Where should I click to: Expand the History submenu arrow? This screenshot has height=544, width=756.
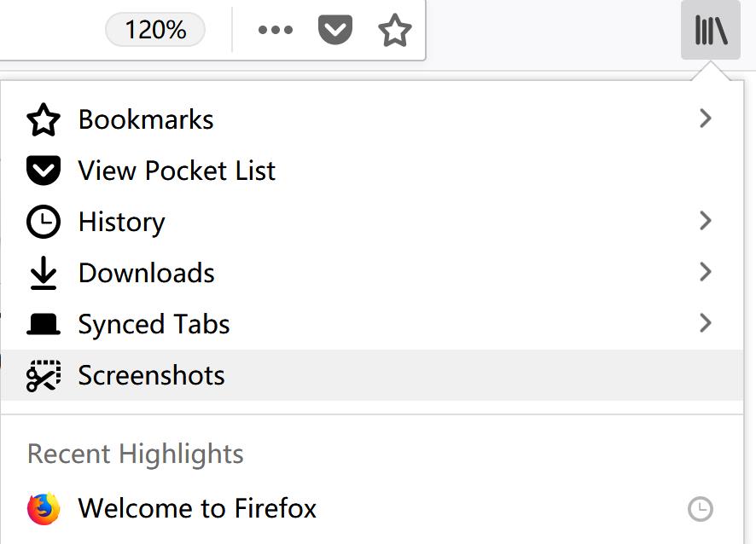click(x=705, y=221)
